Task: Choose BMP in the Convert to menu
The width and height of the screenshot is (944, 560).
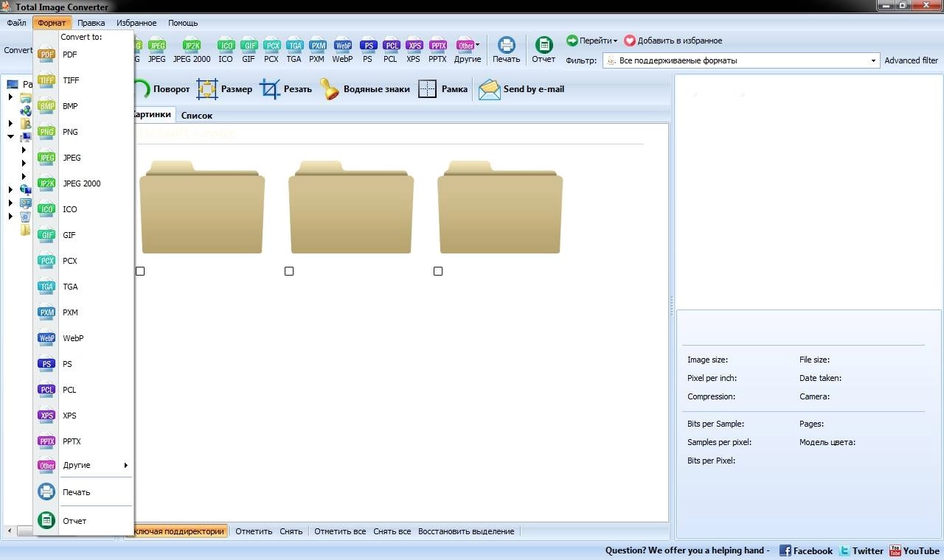Action: point(83,106)
